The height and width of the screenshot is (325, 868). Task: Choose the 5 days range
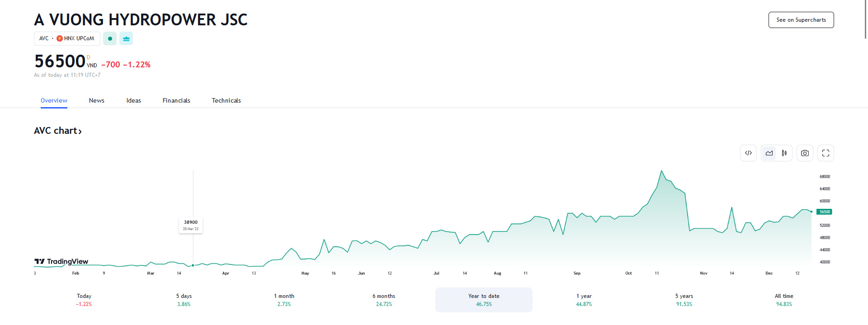click(184, 300)
